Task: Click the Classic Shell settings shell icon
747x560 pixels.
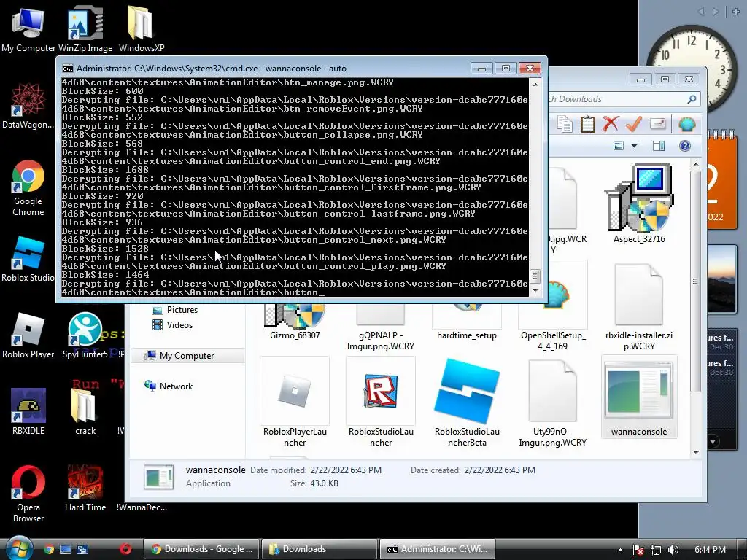Action: pos(686,124)
